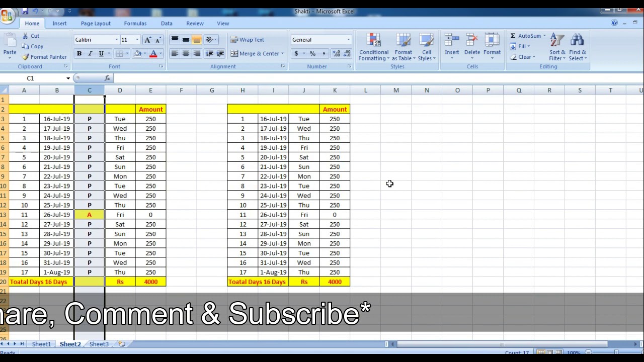This screenshot has height=362, width=644.
Task: Open Sheet3 worksheet tab
Action: (x=99, y=344)
